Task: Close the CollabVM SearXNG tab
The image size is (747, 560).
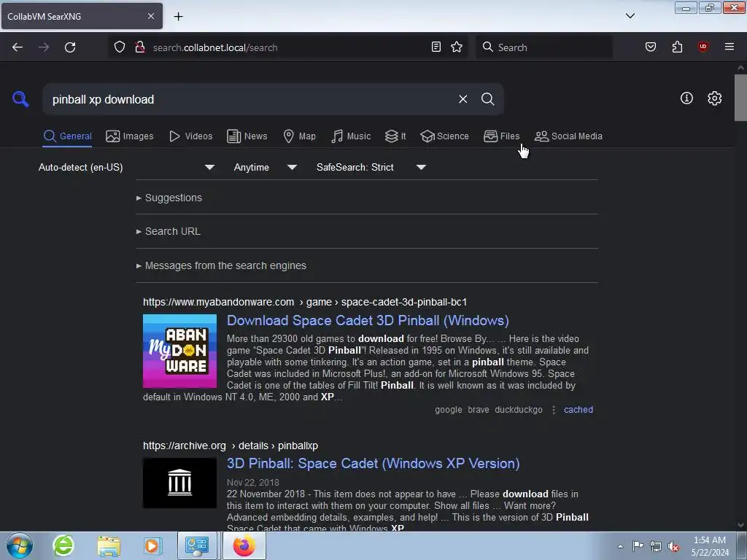Action: 151,16
